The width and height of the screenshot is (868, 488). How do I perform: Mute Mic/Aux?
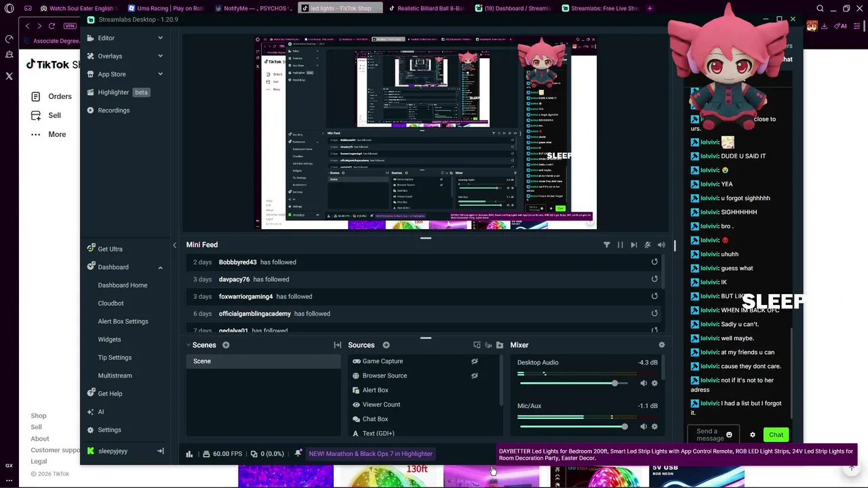(643, 426)
